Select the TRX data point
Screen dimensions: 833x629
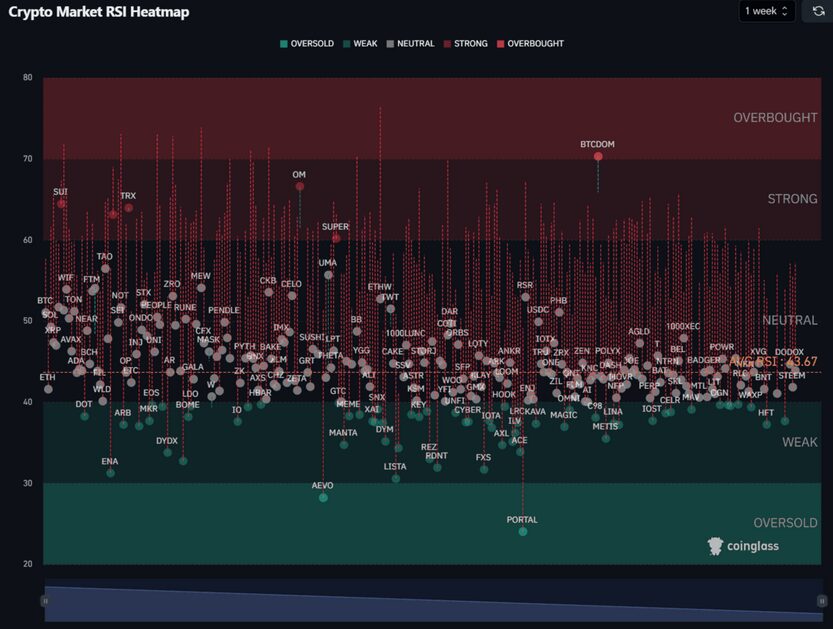tap(128, 208)
